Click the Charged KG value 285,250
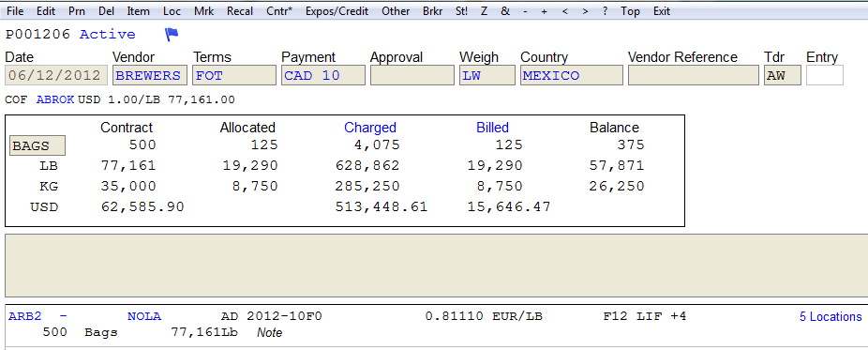This screenshot has width=868, height=350. point(367,186)
